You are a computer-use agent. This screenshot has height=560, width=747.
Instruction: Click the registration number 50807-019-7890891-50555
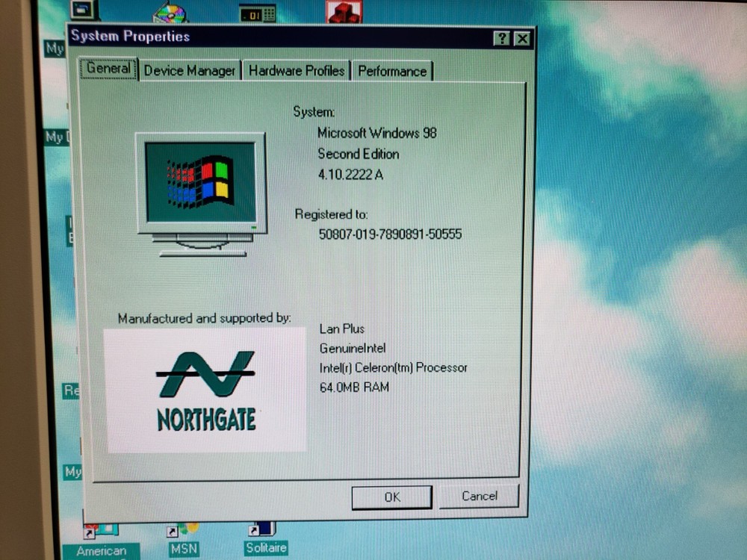click(390, 234)
